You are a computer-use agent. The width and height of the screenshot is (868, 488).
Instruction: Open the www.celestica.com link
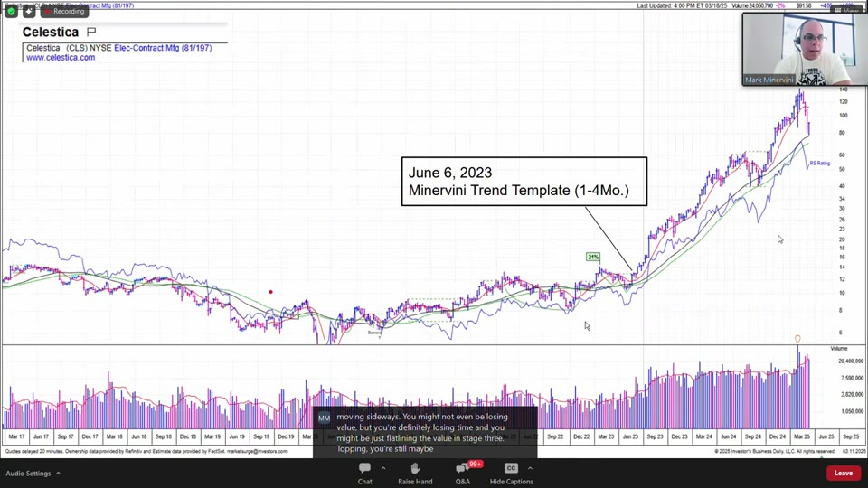point(61,58)
